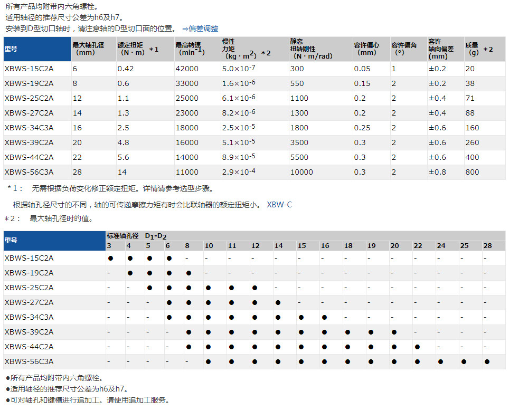The height and width of the screenshot is (420, 509).
Task: Select XBWS-44C2A in the specifications table
Action: click(x=29, y=157)
